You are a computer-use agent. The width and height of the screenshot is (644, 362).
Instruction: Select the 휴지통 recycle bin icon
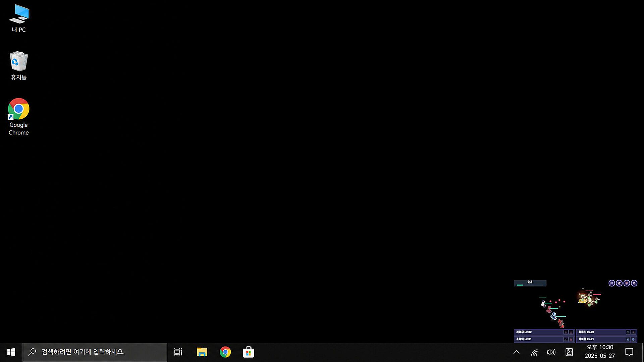coord(18,65)
